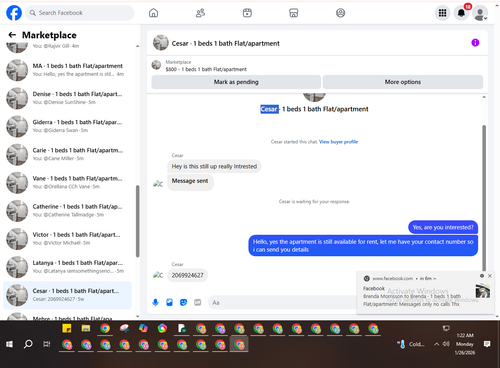Click Mark as pending button

tap(236, 82)
